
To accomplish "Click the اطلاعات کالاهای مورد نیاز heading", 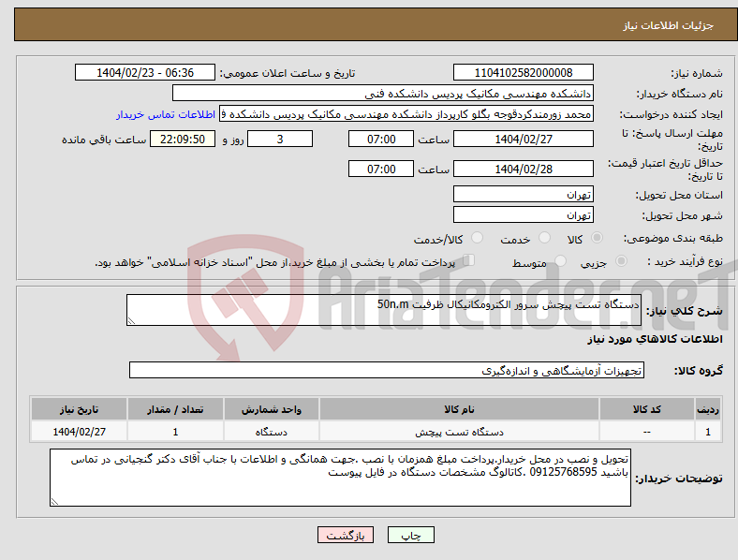I will [x=655, y=339].
